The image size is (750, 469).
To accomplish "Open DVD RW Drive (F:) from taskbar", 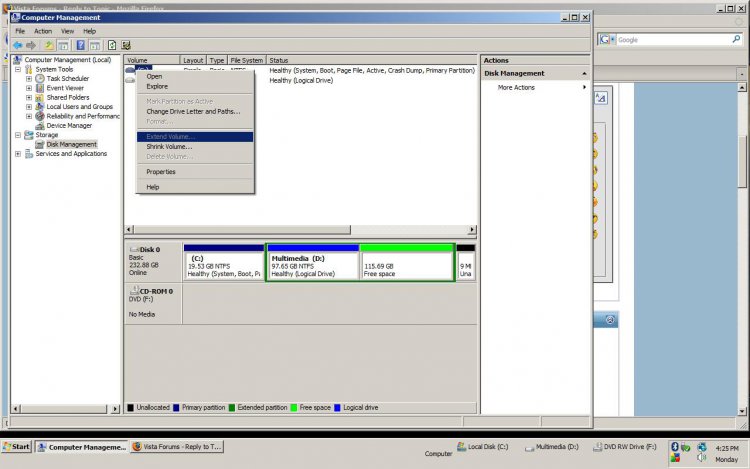I will pyautogui.click(x=625, y=447).
